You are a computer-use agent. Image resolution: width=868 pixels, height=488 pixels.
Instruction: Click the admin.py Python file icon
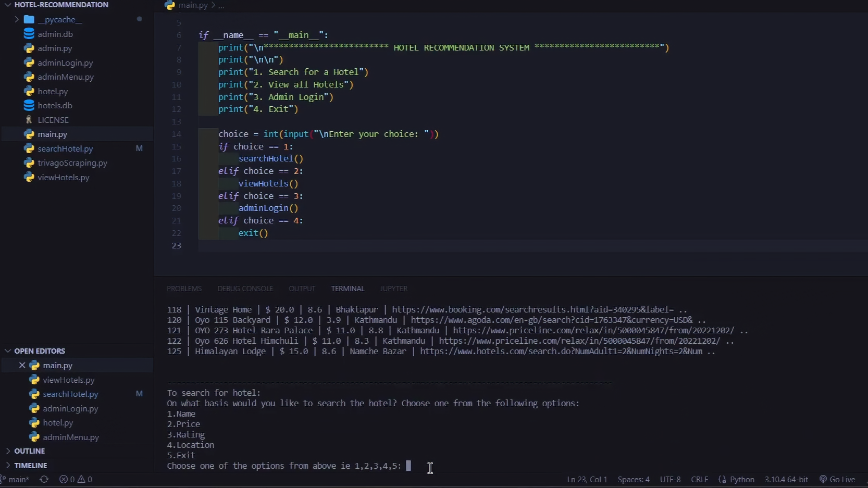pos(29,48)
